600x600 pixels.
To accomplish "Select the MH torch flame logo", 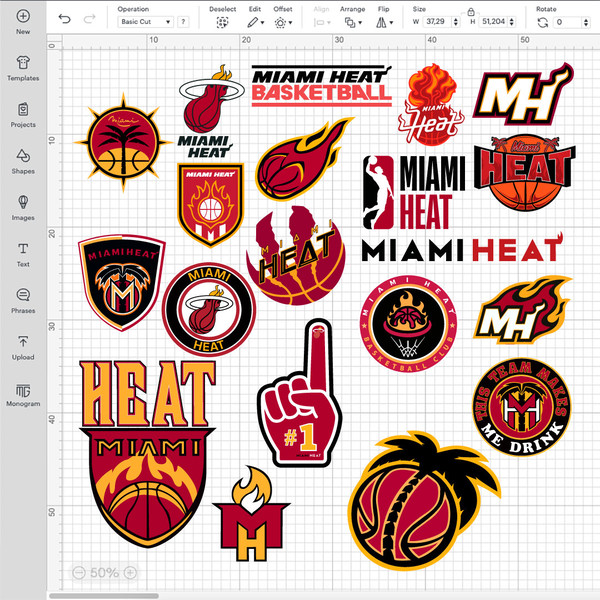I will click(251, 513).
